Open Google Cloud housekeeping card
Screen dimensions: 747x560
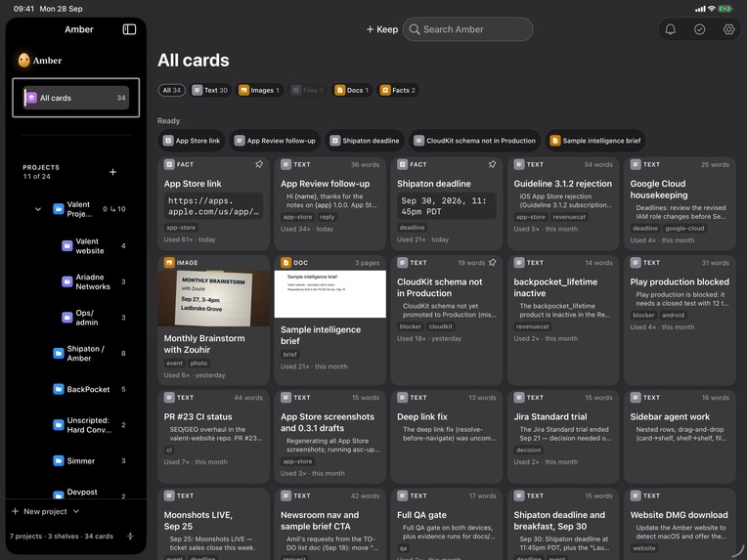point(680,204)
